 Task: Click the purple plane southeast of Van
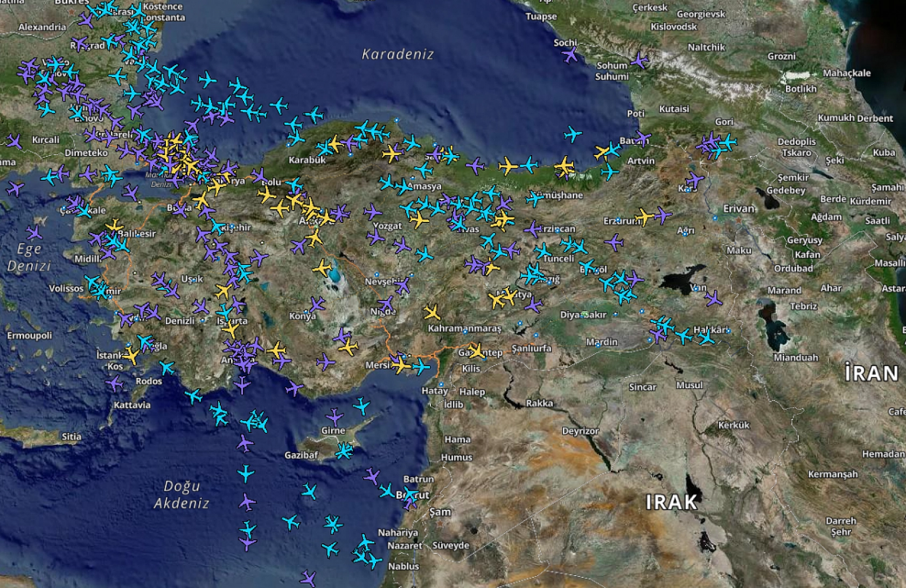coord(713,298)
